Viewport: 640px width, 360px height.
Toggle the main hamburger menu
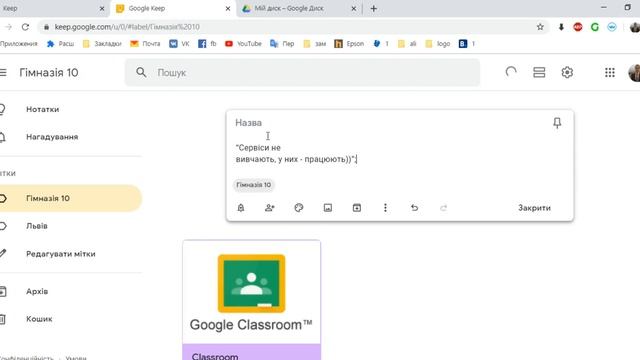[3, 73]
